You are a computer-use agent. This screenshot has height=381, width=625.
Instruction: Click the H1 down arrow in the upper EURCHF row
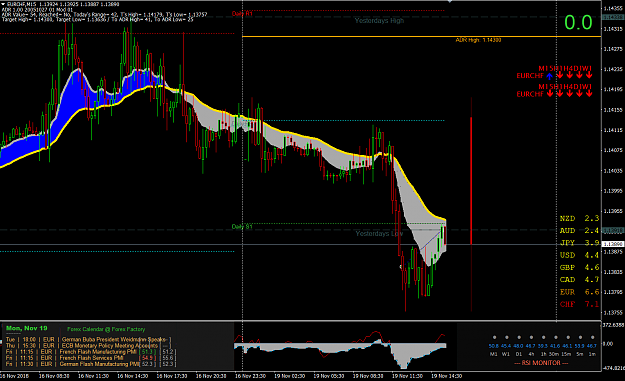click(560, 75)
